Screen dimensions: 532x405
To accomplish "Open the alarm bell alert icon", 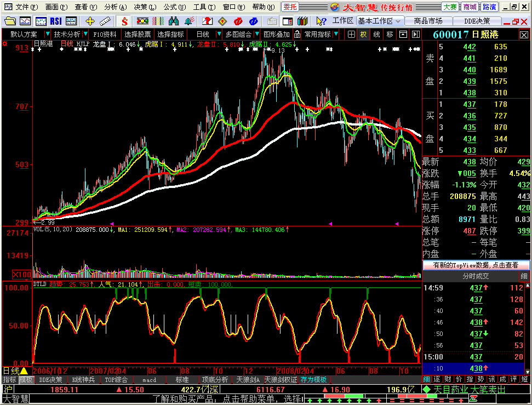I will (190, 21).
